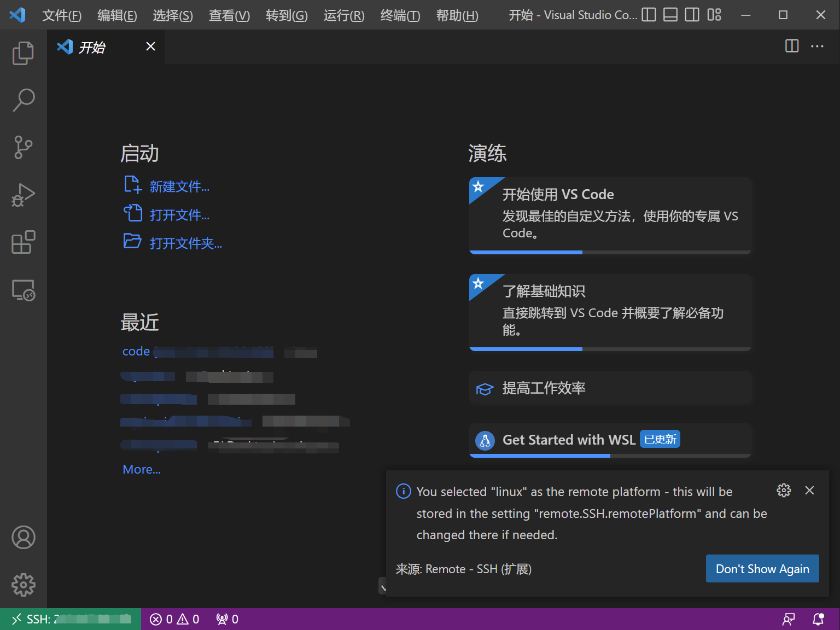
Task: Open the 查看(V) menu
Action: point(229,15)
